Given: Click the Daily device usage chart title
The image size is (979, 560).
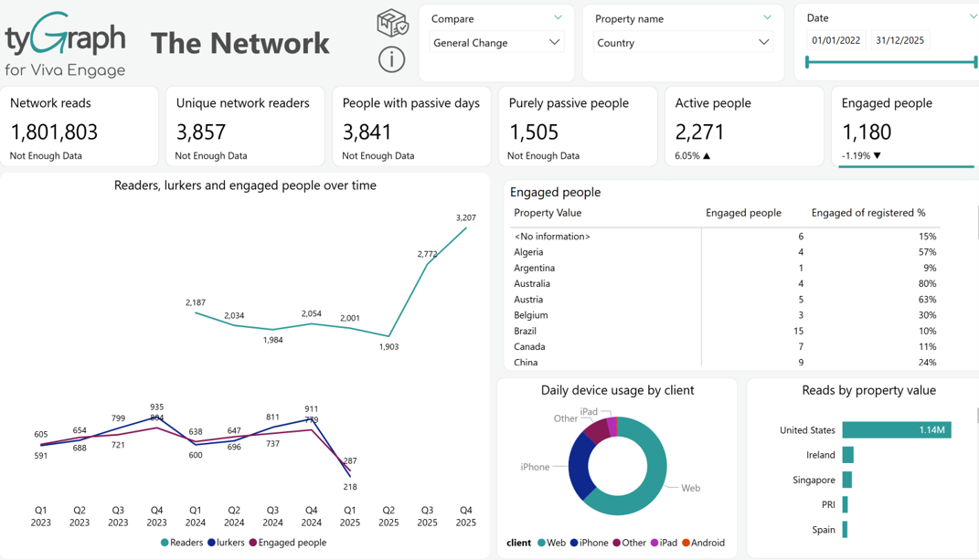Looking at the screenshot, I should click(x=618, y=390).
